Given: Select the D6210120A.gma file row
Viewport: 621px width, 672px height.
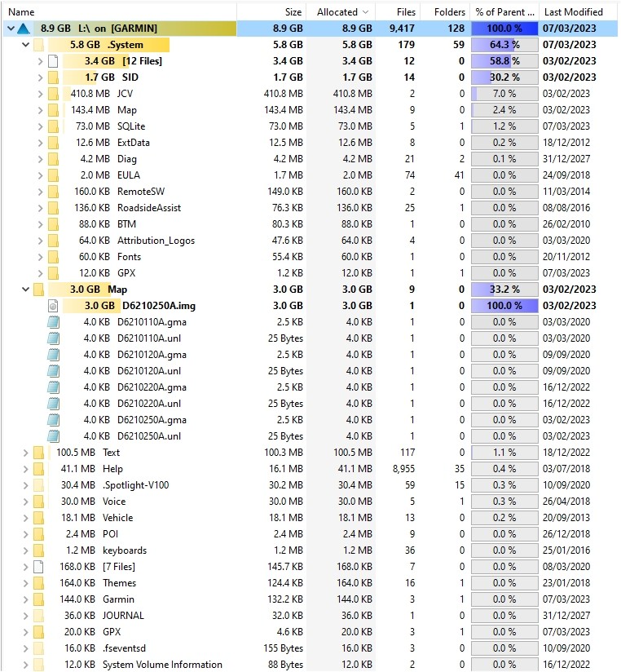Looking at the screenshot, I should click(x=310, y=355).
